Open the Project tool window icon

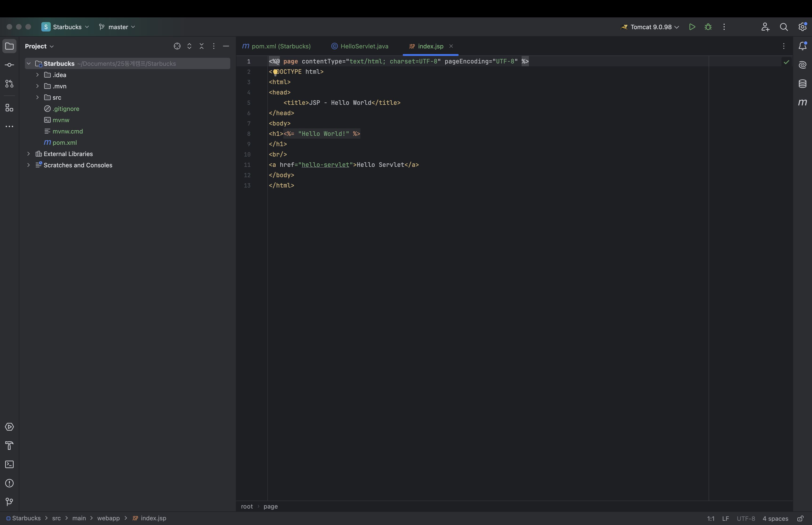(9, 46)
